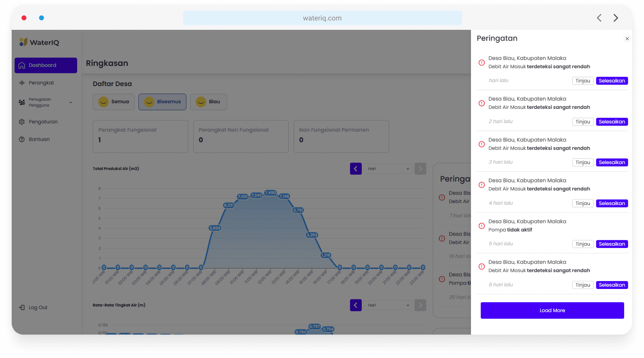Select the Semua village filter
This screenshot has width=644, height=358.
[x=114, y=102]
